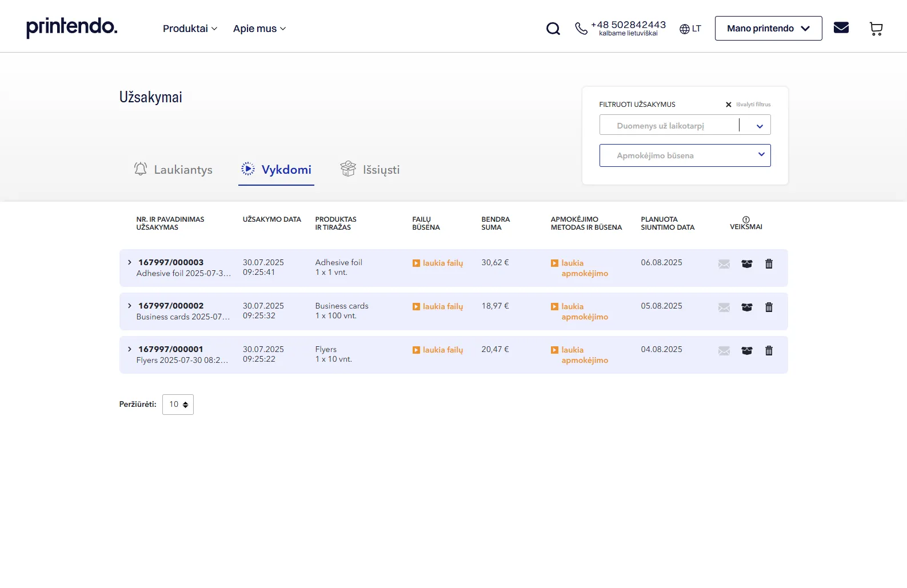Click the search magnifier icon

pyautogui.click(x=553, y=29)
